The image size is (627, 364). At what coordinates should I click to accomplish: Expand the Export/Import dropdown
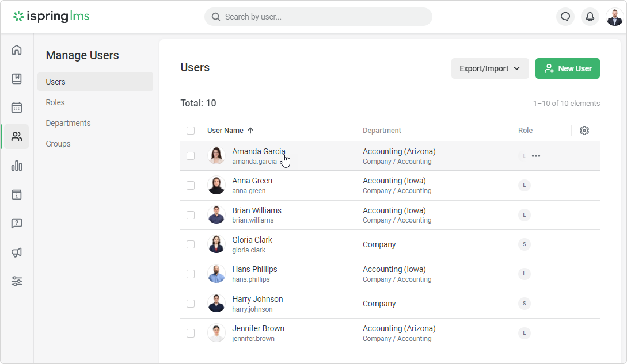[490, 68]
